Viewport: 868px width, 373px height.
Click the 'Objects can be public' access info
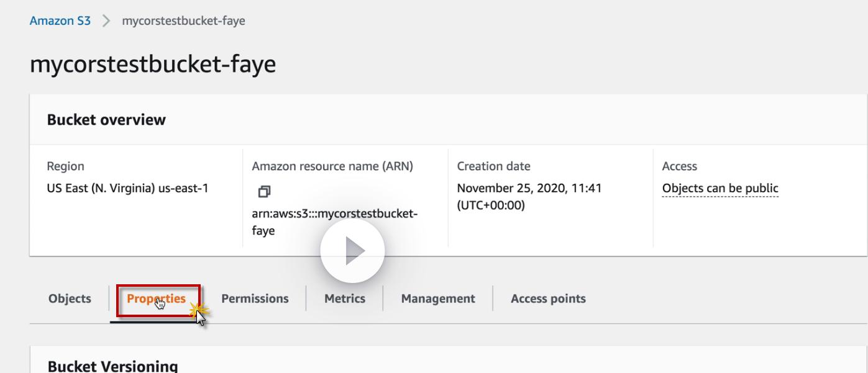click(x=720, y=188)
